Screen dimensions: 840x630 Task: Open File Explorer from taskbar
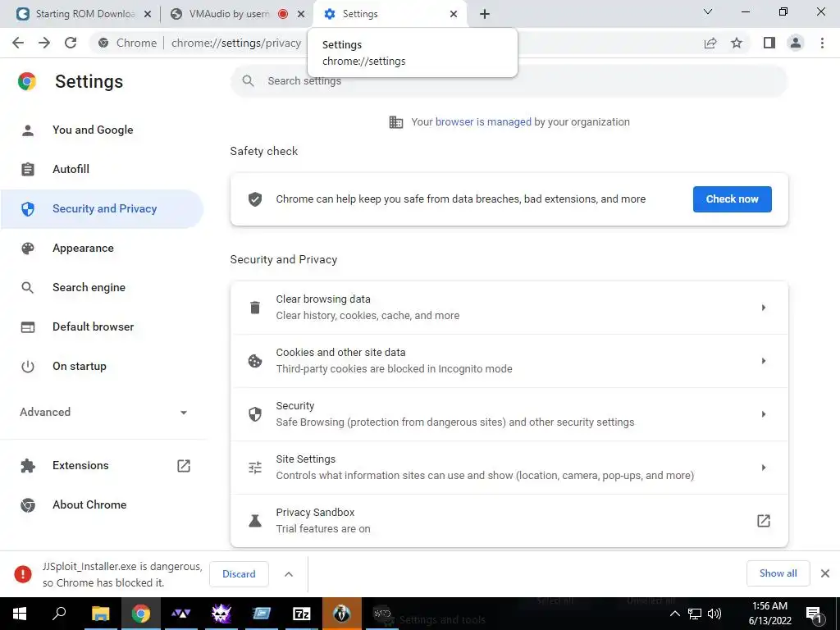[x=100, y=614]
